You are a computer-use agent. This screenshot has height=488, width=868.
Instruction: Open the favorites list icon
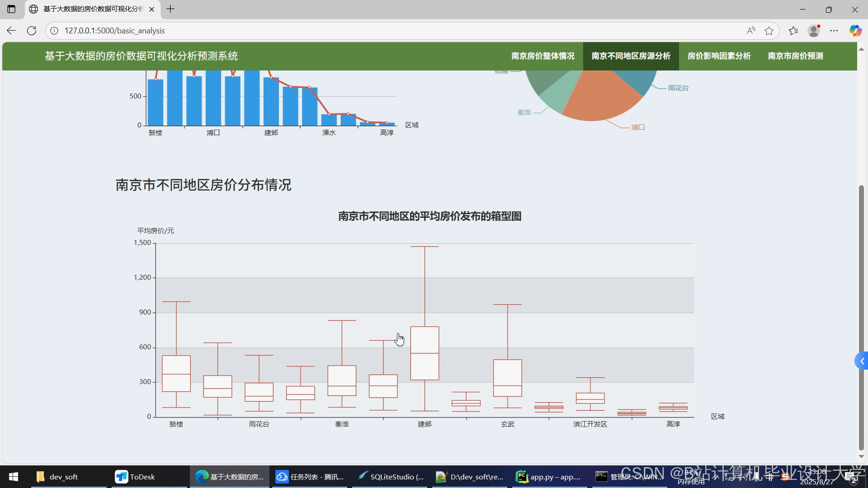point(793,31)
